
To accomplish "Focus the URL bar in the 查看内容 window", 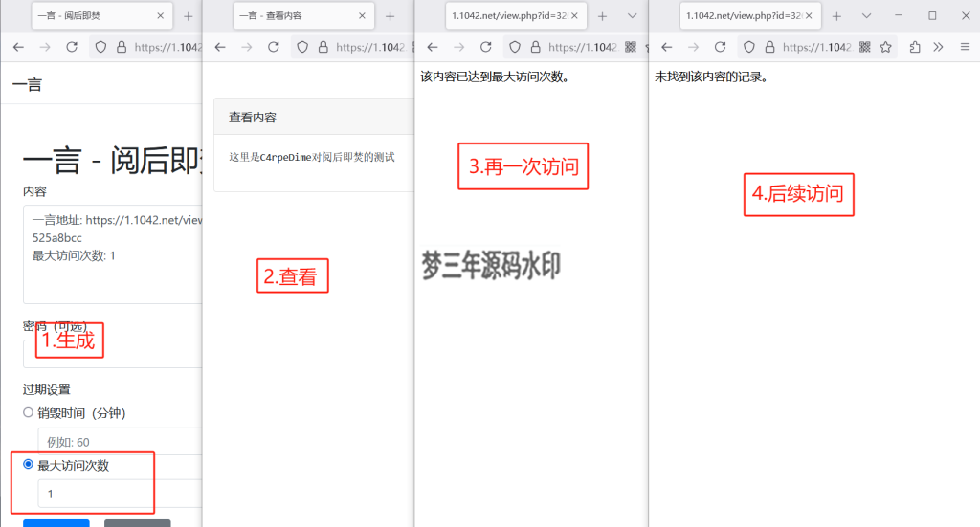I will 370,47.
